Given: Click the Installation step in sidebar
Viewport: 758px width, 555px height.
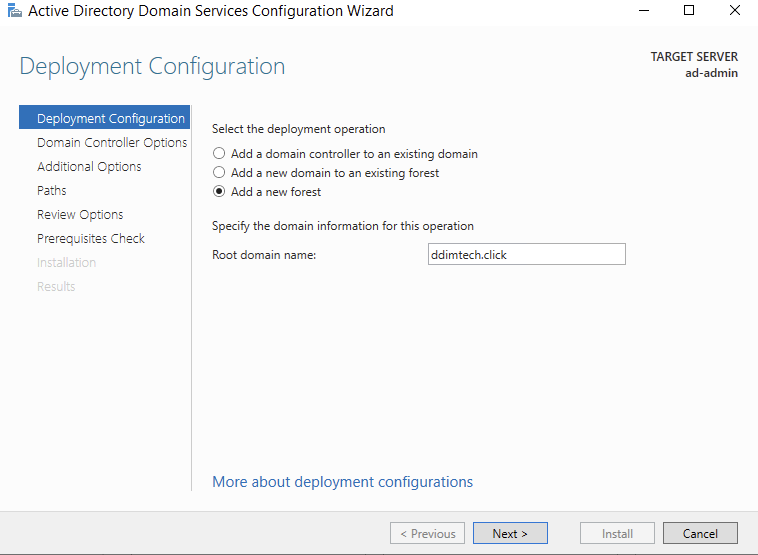Looking at the screenshot, I should [66, 263].
